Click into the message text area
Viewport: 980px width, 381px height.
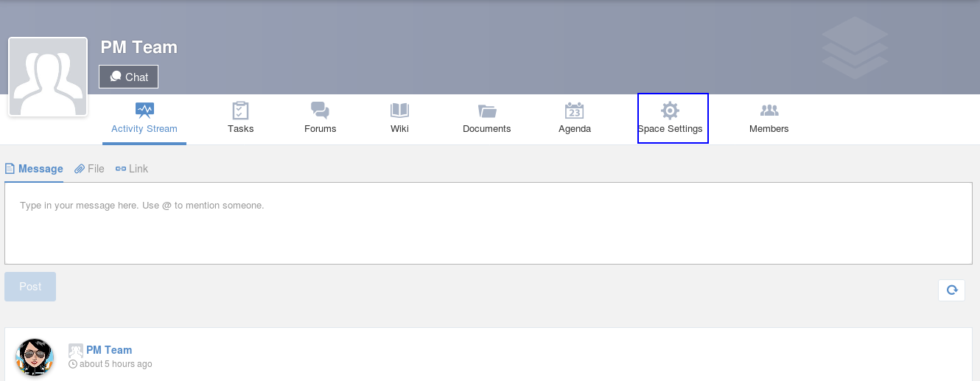pos(489,223)
